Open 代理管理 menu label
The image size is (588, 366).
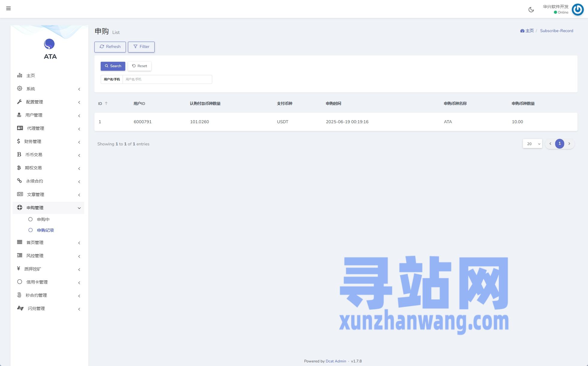pyautogui.click(x=35, y=128)
